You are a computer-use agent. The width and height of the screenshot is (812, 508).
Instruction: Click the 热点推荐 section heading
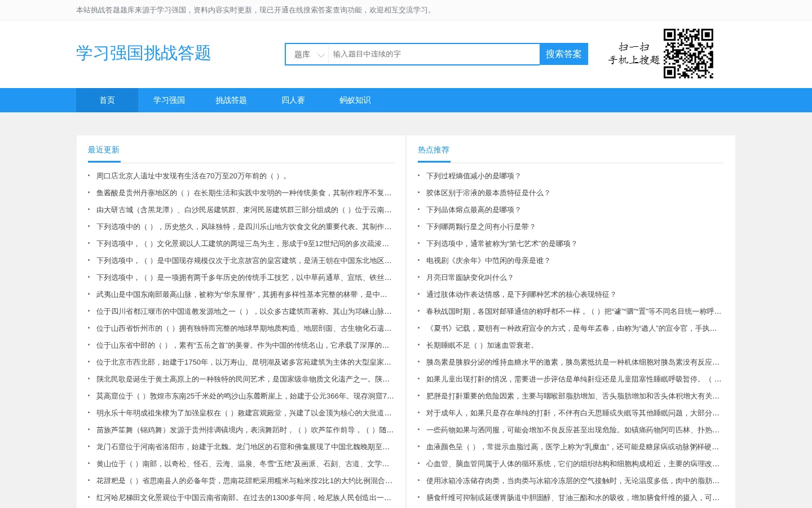[434, 150]
